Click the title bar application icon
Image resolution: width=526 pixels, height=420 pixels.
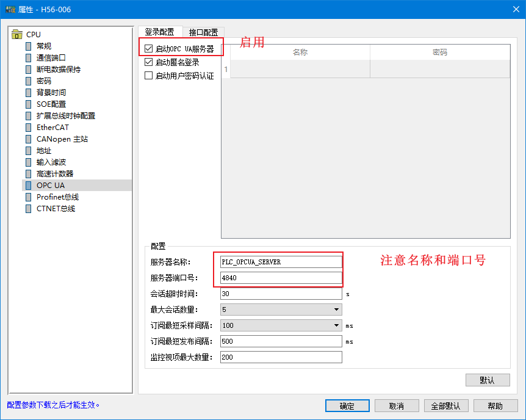(10, 9)
